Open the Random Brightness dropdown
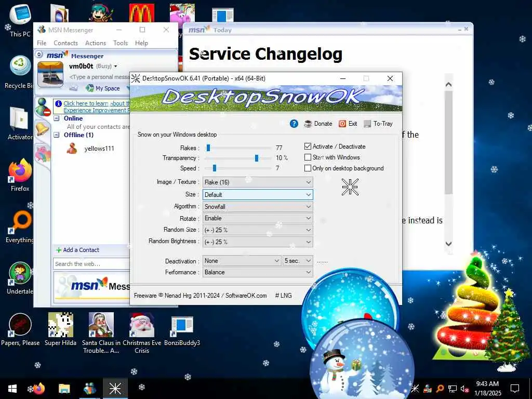532x399 pixels. pyautogui.click(x=258, y=242)
